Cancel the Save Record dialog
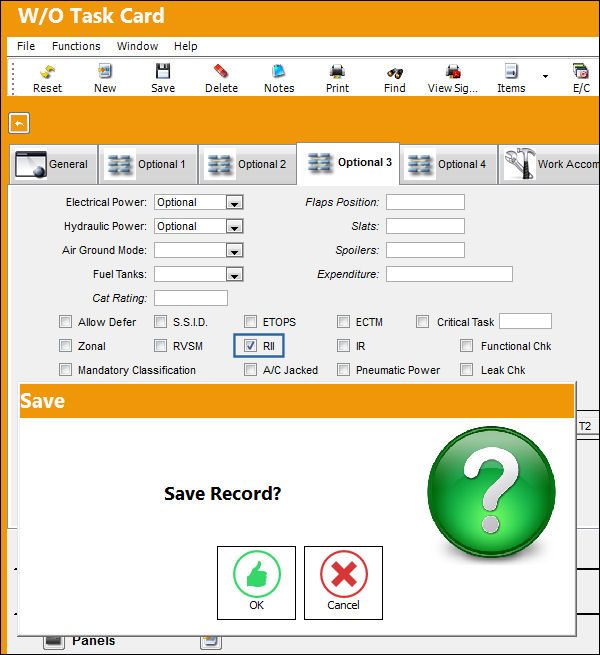600x655 pixels. [343, 583]
